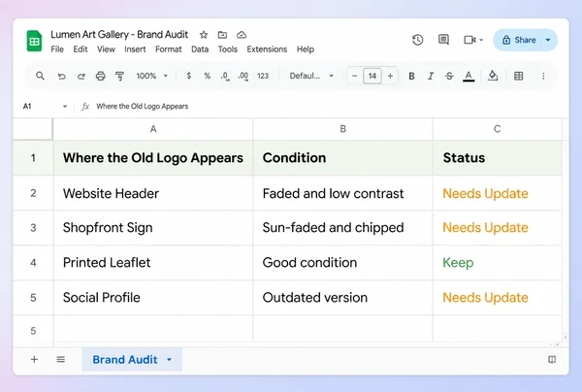
Task: Open the Google Sheets home icon
Action: 35,41
